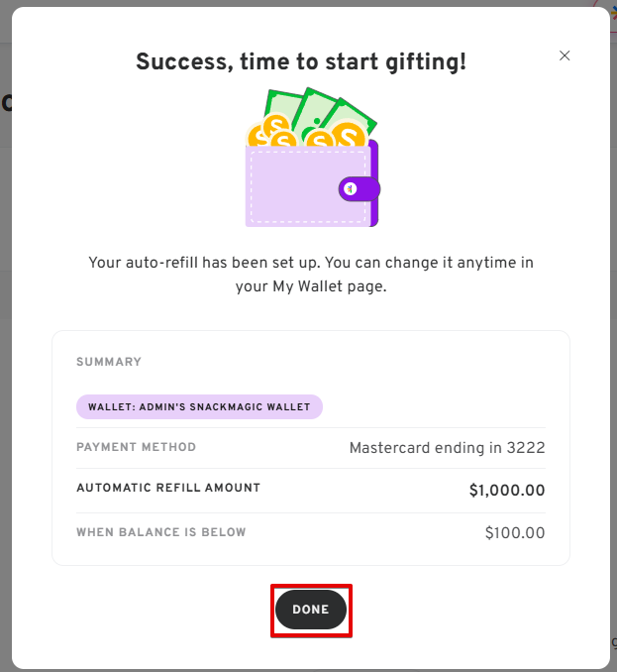The height and width of the screenshot is (672, 617).
Task: Click the PAYMENT METHOD label
Action: tap(136, 447)
